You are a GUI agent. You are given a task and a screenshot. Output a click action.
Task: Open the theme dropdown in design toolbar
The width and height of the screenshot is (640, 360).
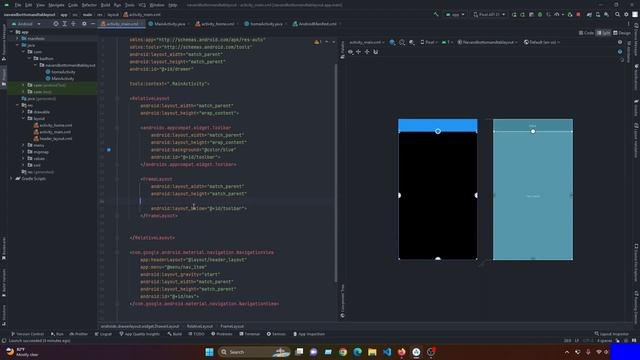(487, 42)
